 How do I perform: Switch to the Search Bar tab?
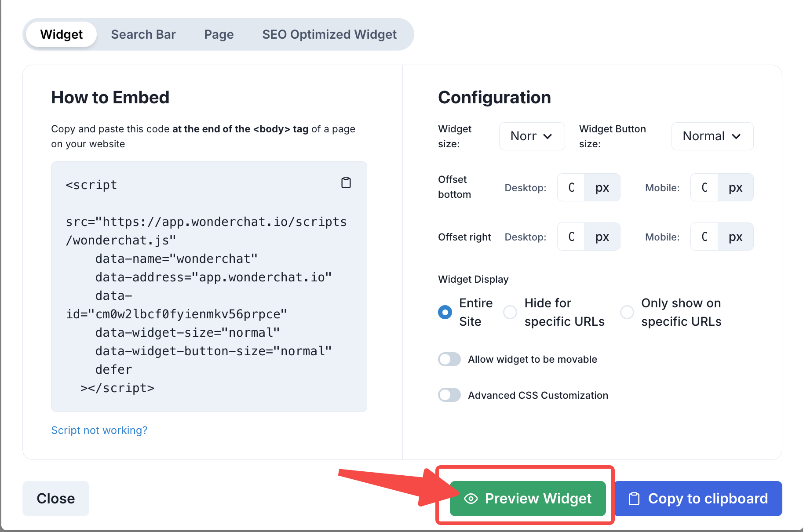click(143, 34)
